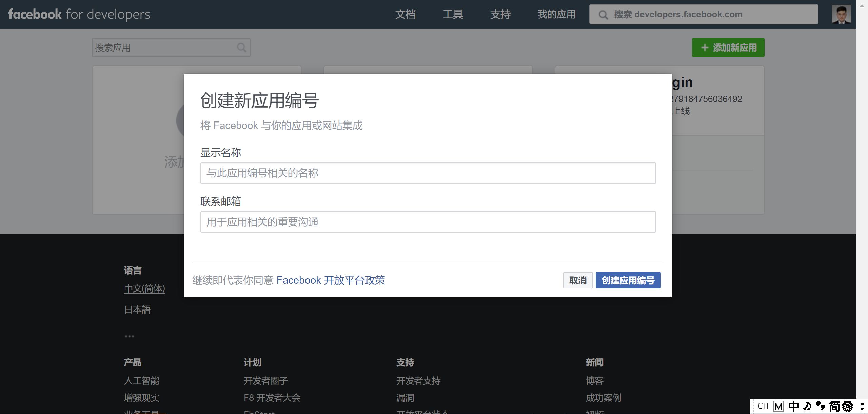
Task: Click the 简 simplified character IME button
Action: point(834,406)
